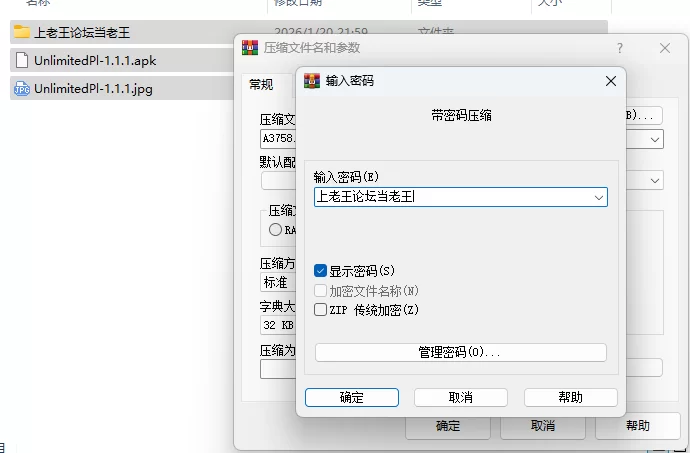Click 确定 in the 输入密码 dialog
This screenshot has height=453, width=690.
(x=352, y=398)
